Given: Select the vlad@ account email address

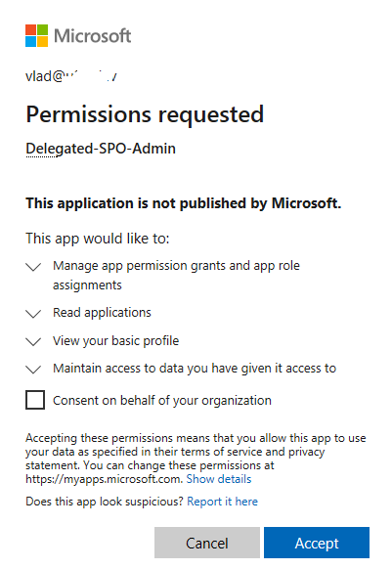Looking at the screenshot, I should point(71,76).
